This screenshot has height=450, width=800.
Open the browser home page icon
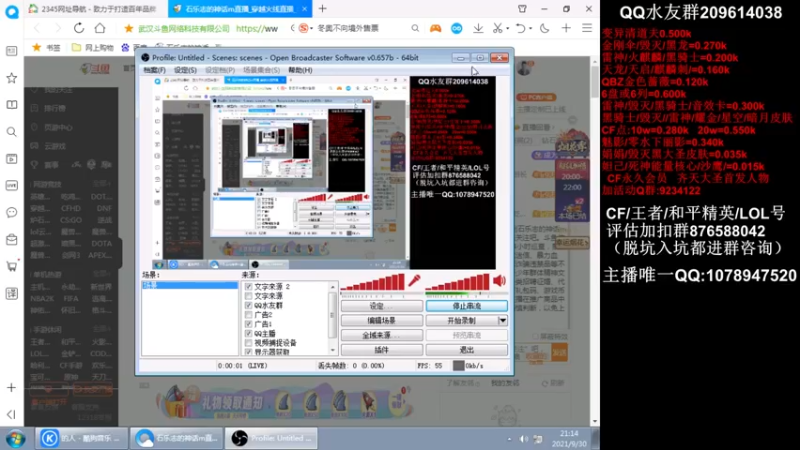tap(100, 28)
